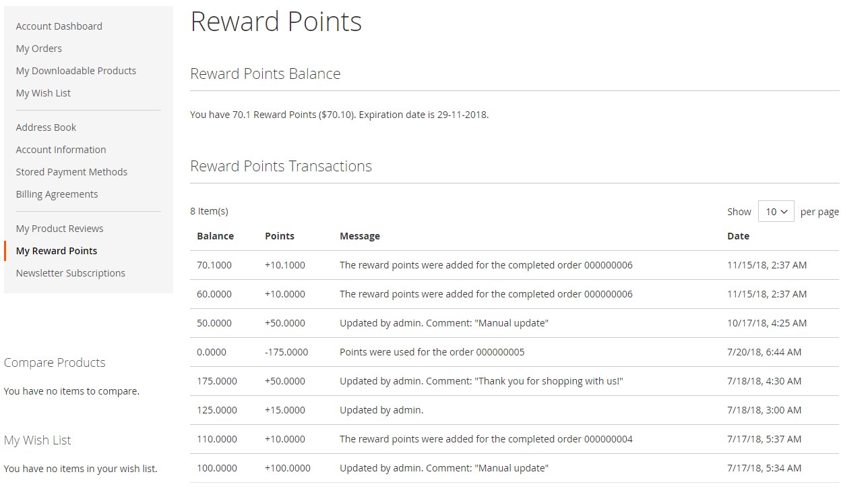The height and width of the screenshot is (491, 868).
Task: Go to My Orders
Action: pyautogui.click(x=39, y=49)
